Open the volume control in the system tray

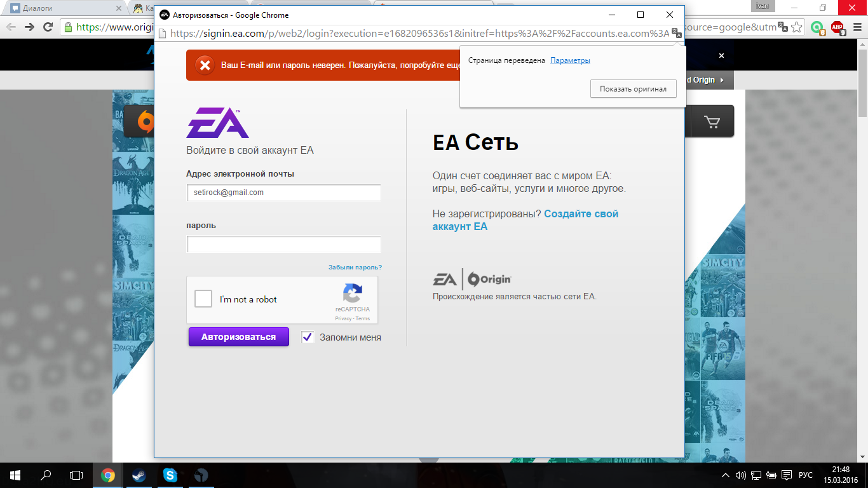pyautogui.click(x=740, y=475)
